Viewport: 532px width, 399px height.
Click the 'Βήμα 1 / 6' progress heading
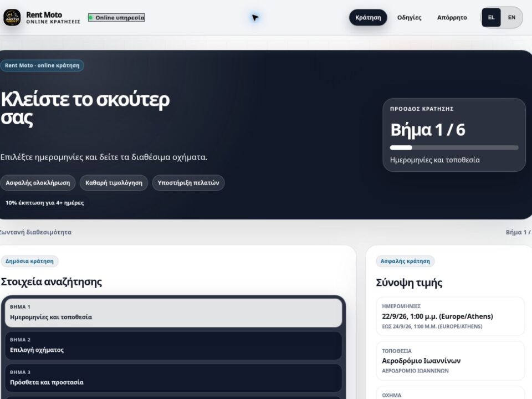[427, 130]
